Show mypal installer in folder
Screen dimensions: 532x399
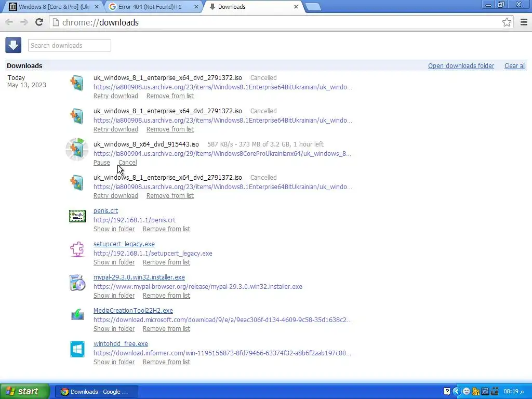pyautogui.click(x=114, y=296)
